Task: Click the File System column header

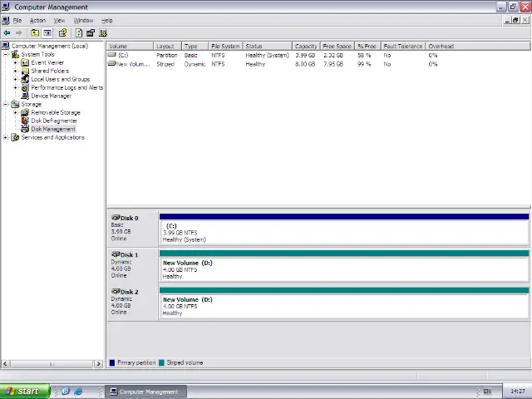Action: [x=225, y=47]
